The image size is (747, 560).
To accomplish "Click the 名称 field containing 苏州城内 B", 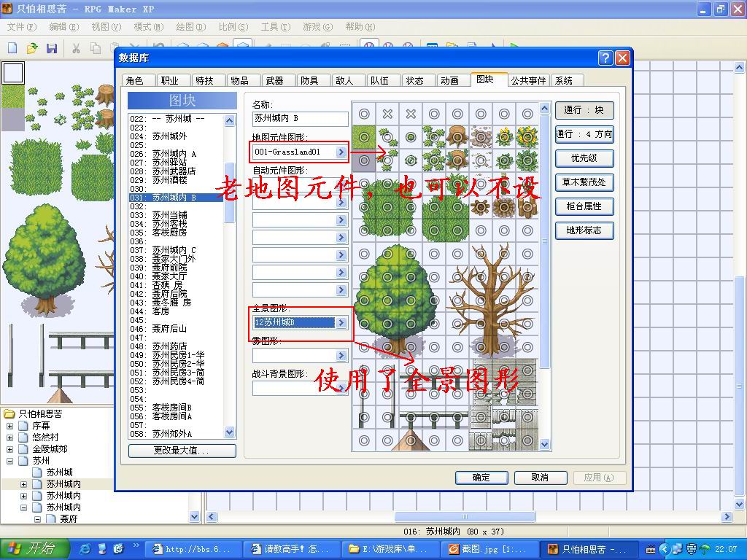I will point(300,118).
